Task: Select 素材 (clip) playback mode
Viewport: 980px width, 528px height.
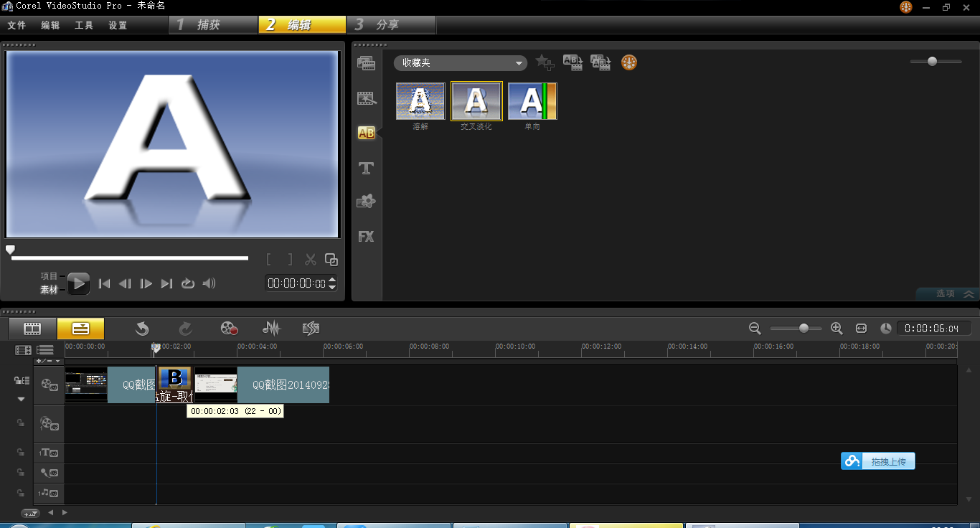Action: pos(49,290)
